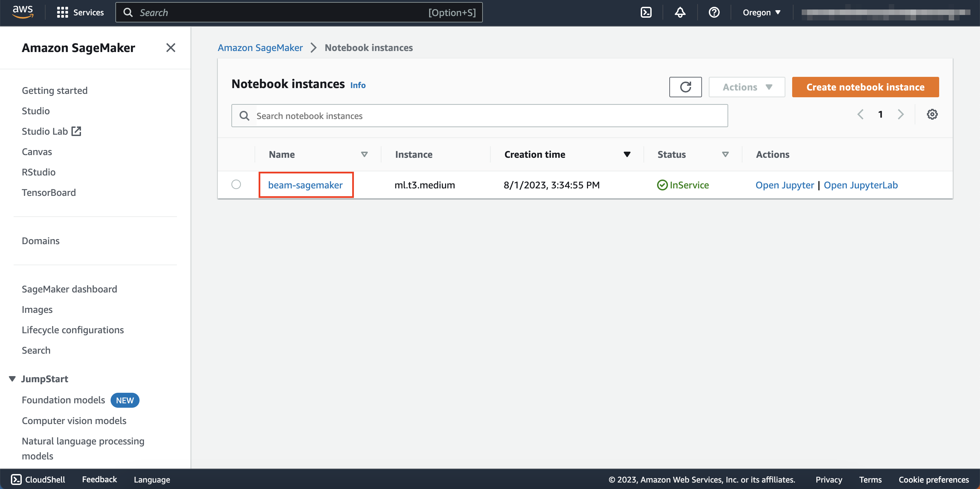The width and height of the screenshot is (980, 489).
Task: Open the table preferences gear
Action: (932, 114)
